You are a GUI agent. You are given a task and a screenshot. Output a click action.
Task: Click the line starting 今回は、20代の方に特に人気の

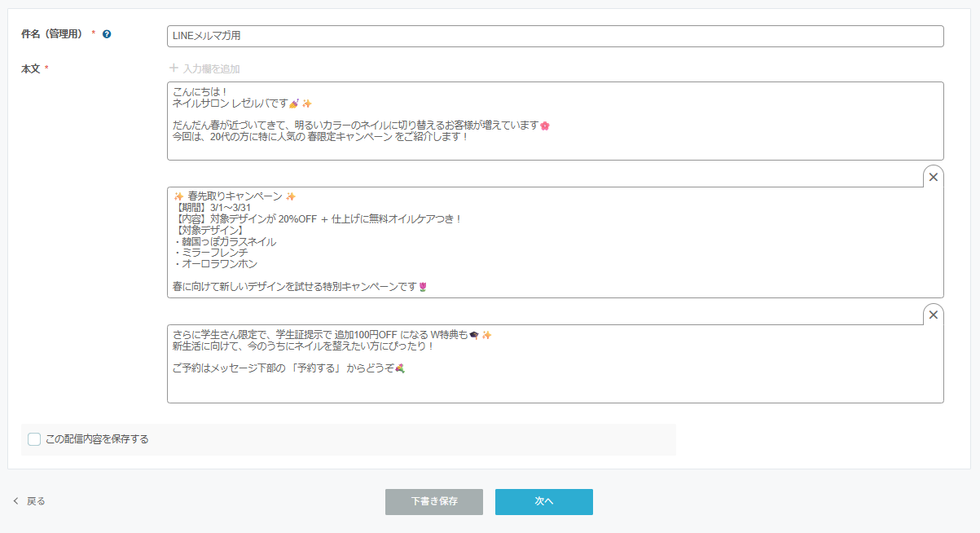click(x=321, y=138)
